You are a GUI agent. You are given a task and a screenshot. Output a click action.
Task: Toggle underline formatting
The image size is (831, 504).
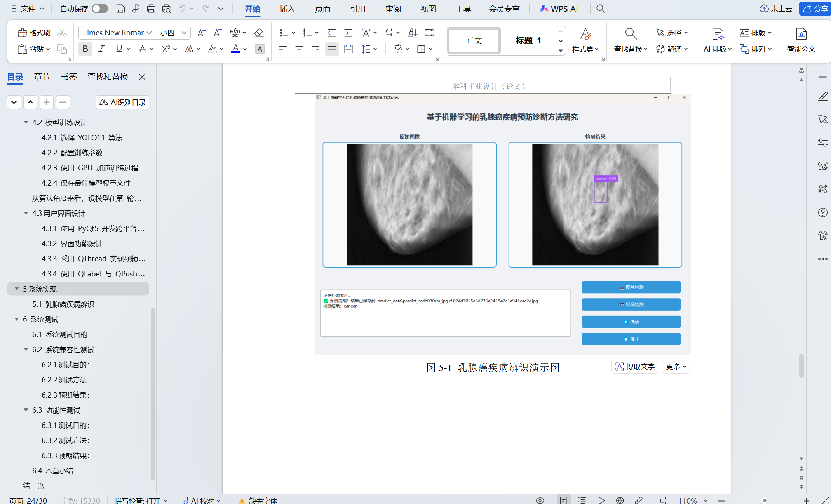119,49
